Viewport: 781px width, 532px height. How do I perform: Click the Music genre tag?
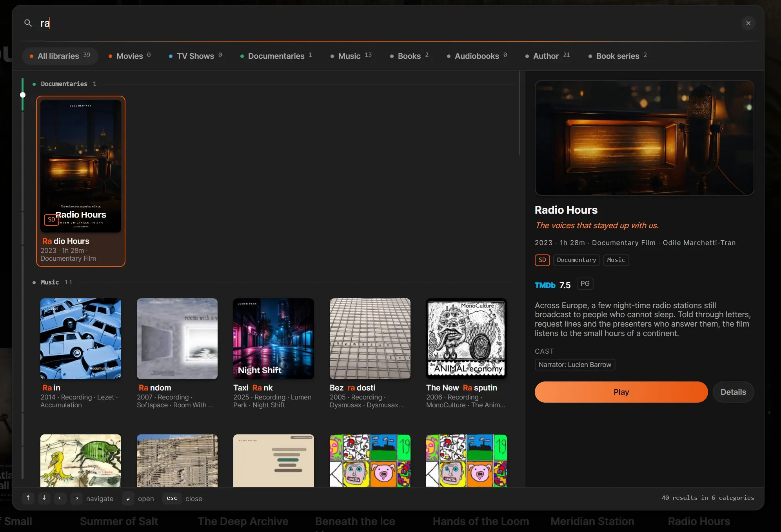click(x=616, y=260)
